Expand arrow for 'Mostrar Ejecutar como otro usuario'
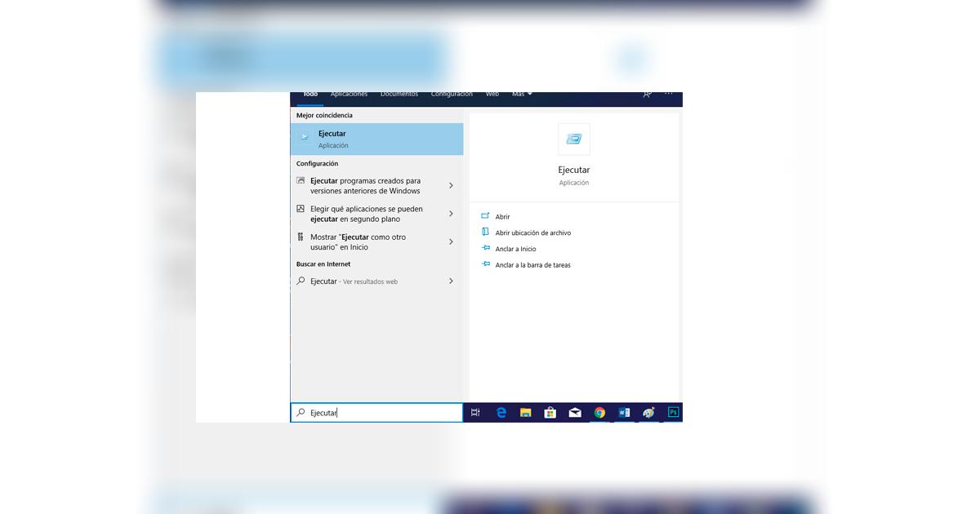 click(x=451, y=242)
